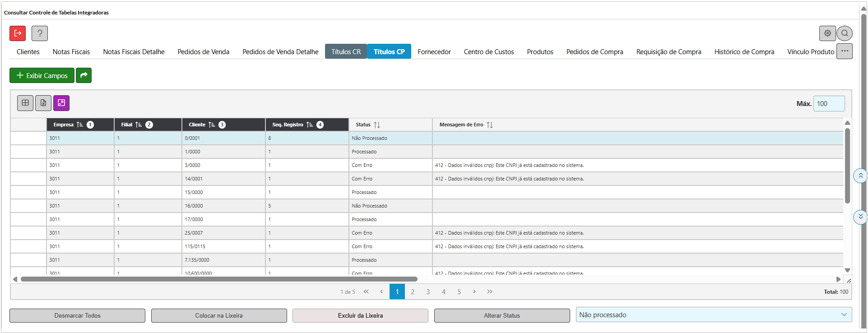Click the Excluir da Lixeira button
Image resolution: width=868 pixels, height=333 pixels.
(360, 315)
